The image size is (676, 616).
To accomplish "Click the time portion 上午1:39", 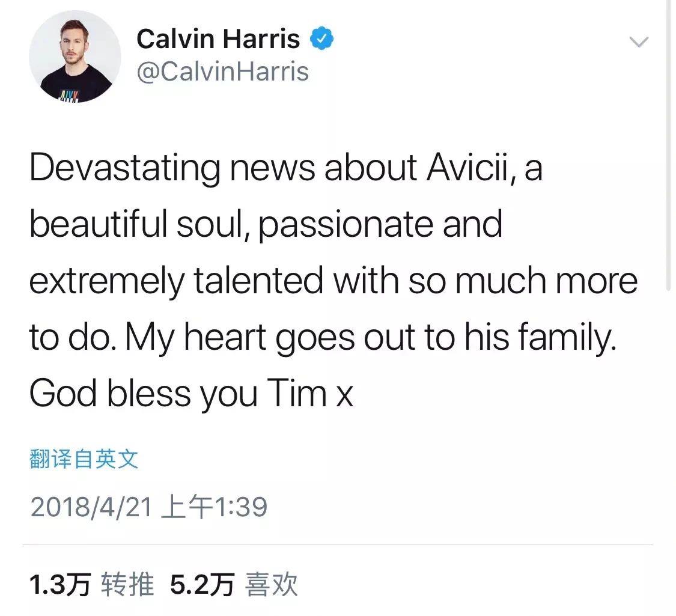I will pyautogui.click(x=214, y=507).
